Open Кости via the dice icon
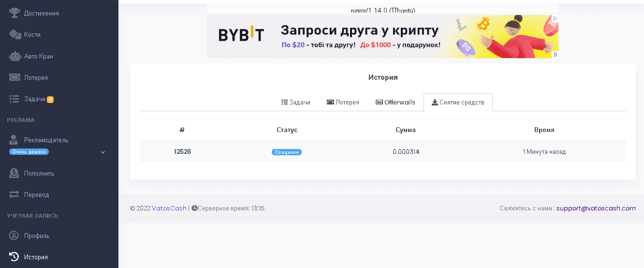The image size is (644, 268). pyautogui.click(x=15, y=35)
